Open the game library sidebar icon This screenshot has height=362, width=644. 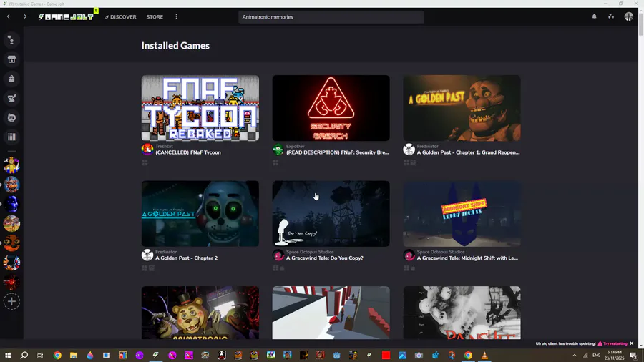click(x=11, y=137)
